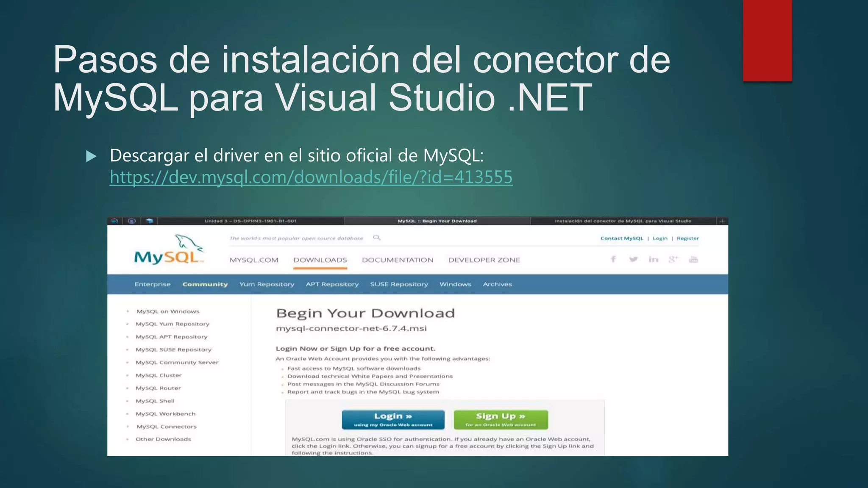Open MySQL Connectors sidebar link
The height and width of the screenshot is (488, 868).
tap(167, 427)
